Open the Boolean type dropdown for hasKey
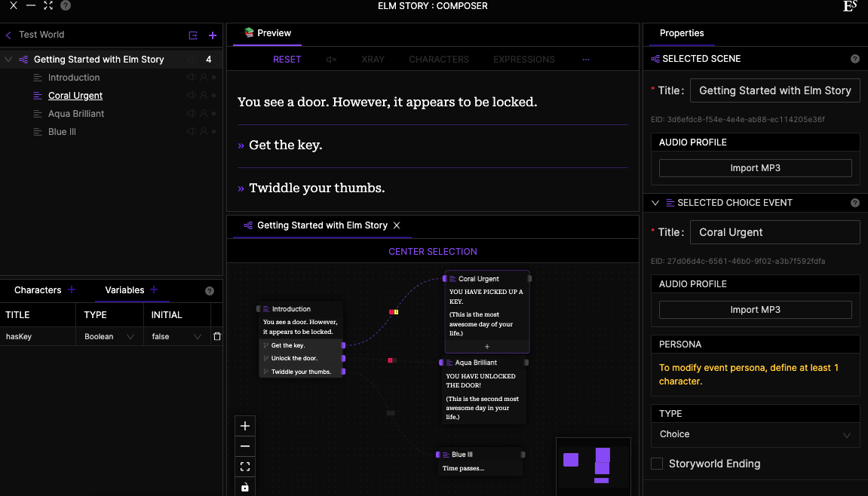 pyautogui.click(x=109, y=337)
